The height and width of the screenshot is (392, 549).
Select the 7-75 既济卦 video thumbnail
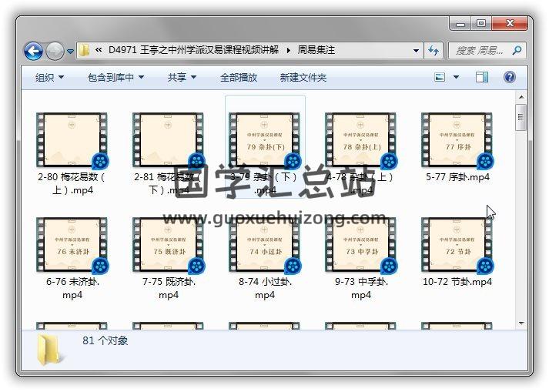169,245
